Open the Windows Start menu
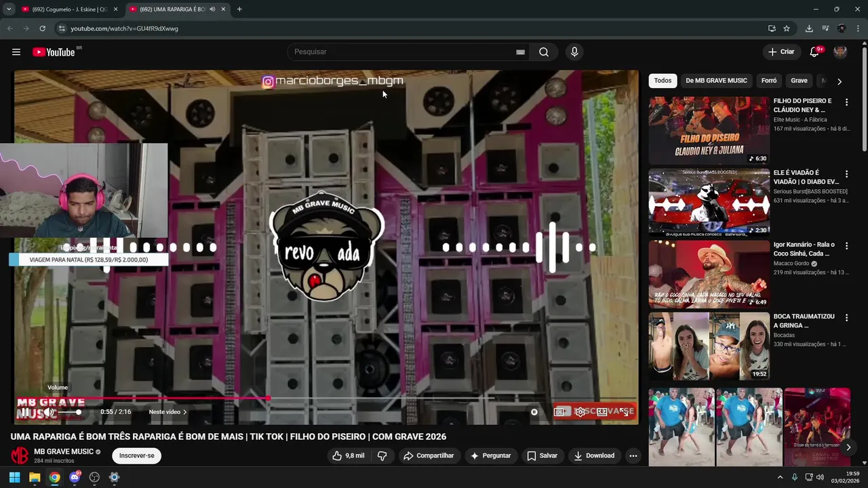Screen dimensions: 868x488 [15, 477]
